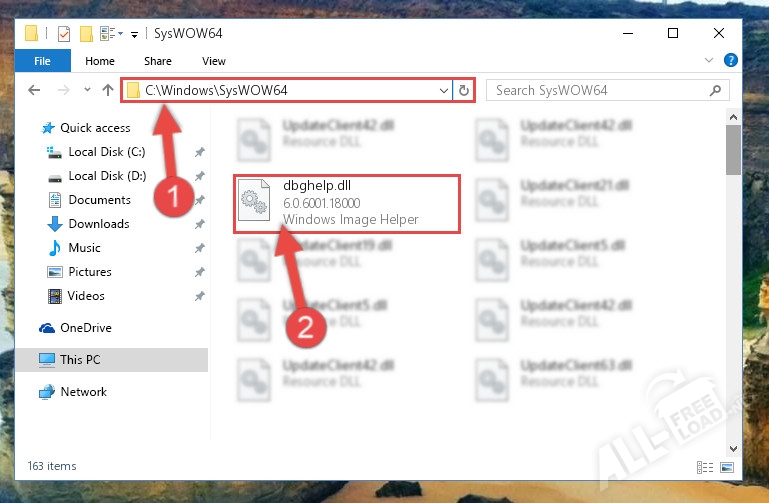This screenshot has width=769, height=503.
Task: Expand the address bar history dropdown
Action: coord(445,90)
